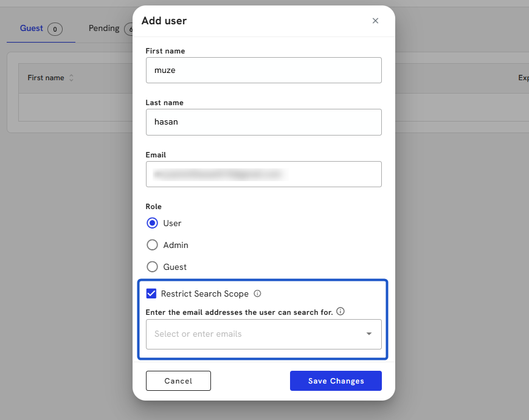Image resolution: width=529 pixels, height=420 pixels.
Task: Click the Pending tab count badge
Action: pos(128,29)
